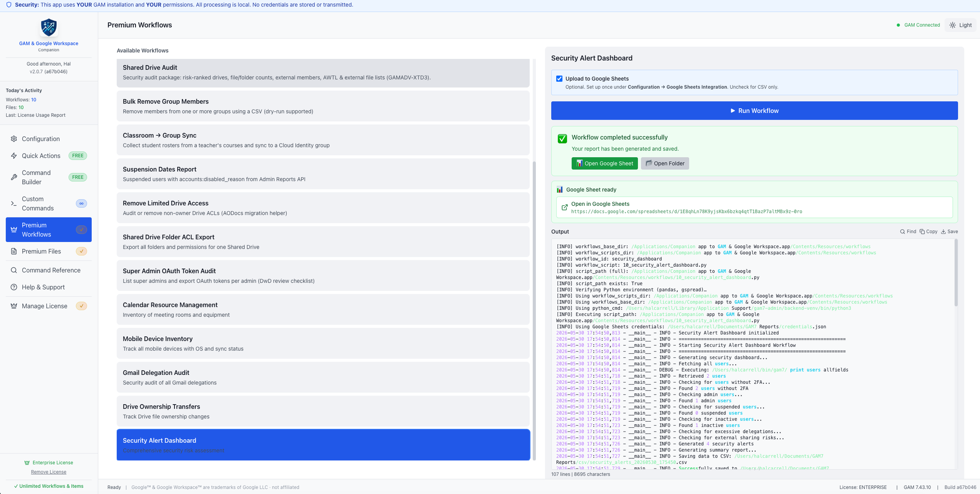Click the GAM shield logo icon
The width and height of the screenshot is (980, 494).
click(49, 27)
